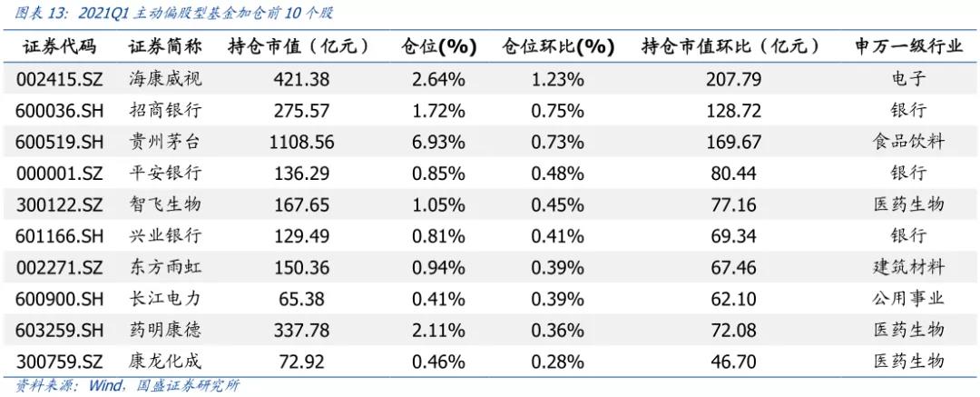Screen dimensions: 980x397
Task: Select the 海康威视 cell
Action: point(165,79)
